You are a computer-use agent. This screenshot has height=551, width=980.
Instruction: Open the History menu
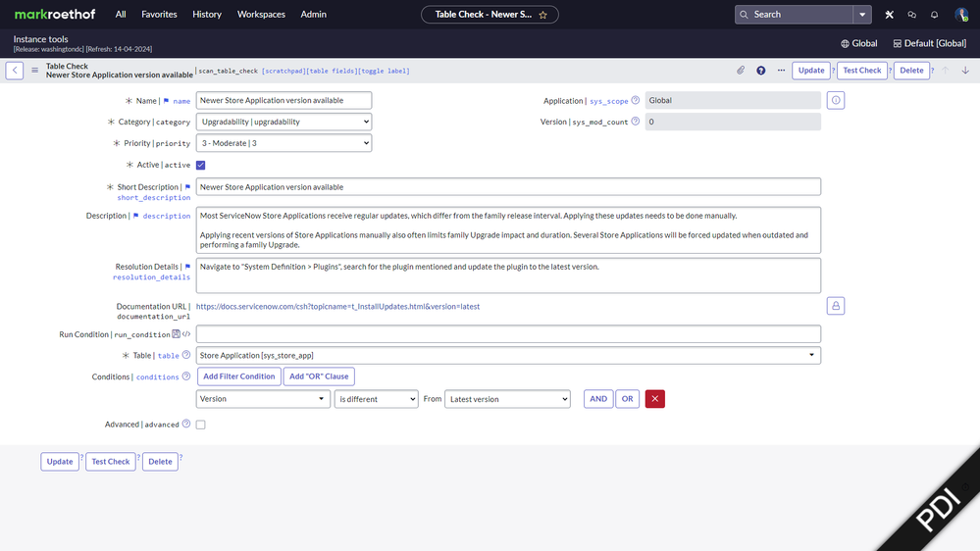coord(207,14)
